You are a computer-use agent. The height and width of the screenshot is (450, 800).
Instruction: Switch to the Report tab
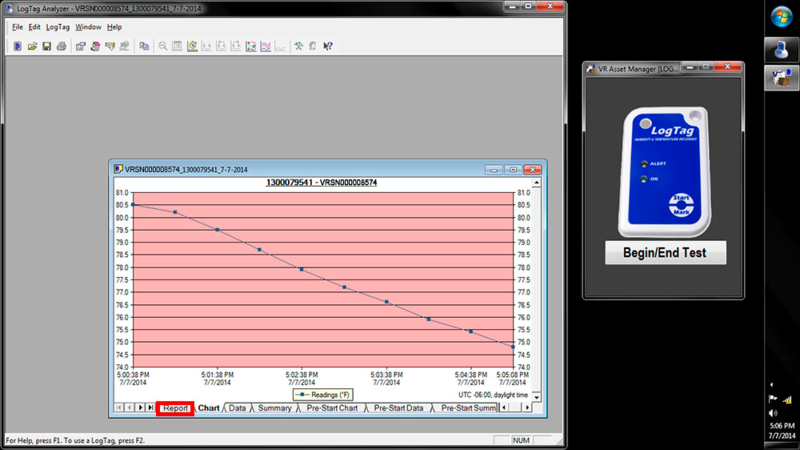(x=175, y=408)
